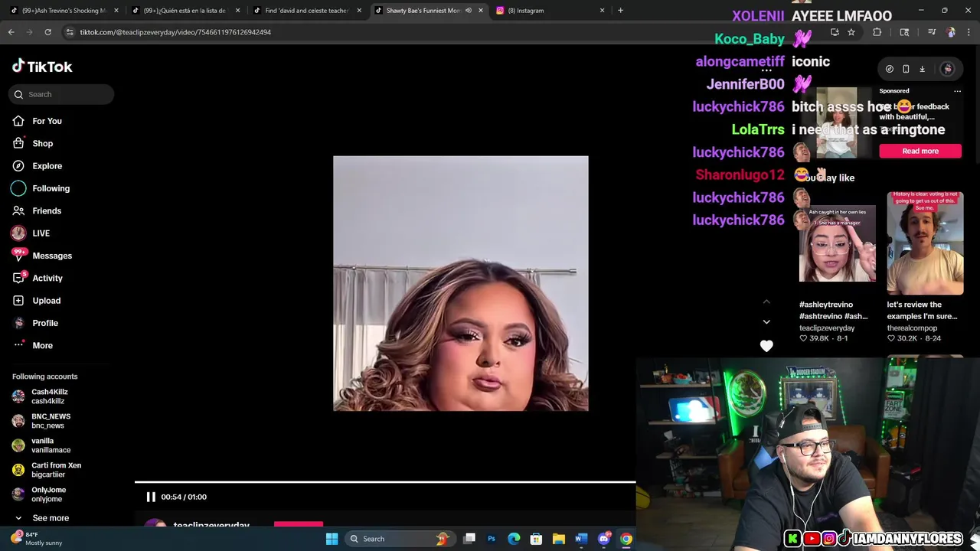Viewport: 980px width, 551px height.
Task: Open Microsoft Edge from taskbar
Action: point(514,539)
